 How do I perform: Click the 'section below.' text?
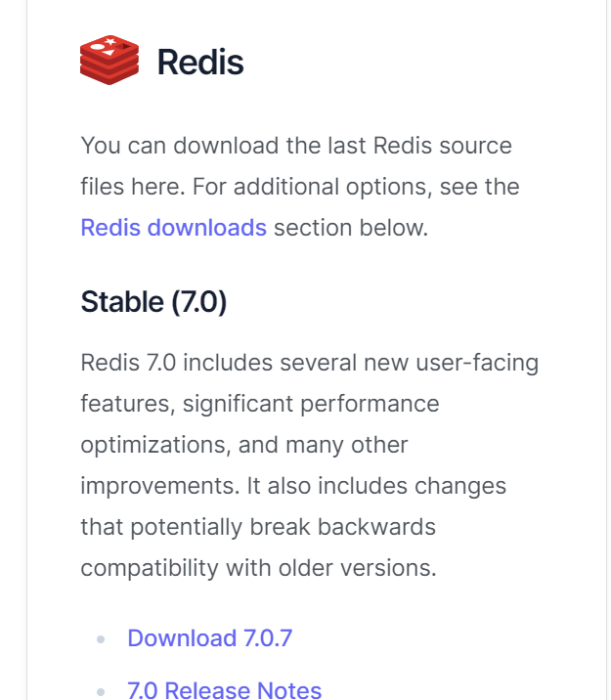(351, 228)
